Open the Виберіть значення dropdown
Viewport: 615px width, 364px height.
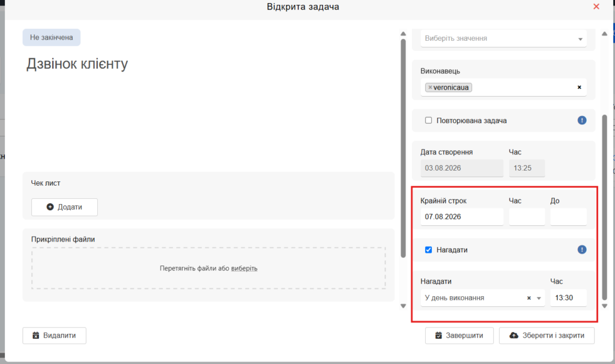504,38
